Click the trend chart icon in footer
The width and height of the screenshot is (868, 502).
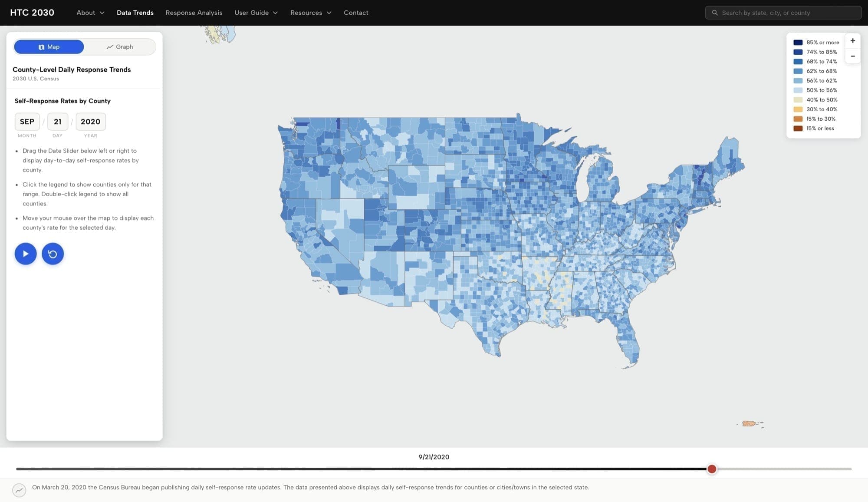point(19,490)
